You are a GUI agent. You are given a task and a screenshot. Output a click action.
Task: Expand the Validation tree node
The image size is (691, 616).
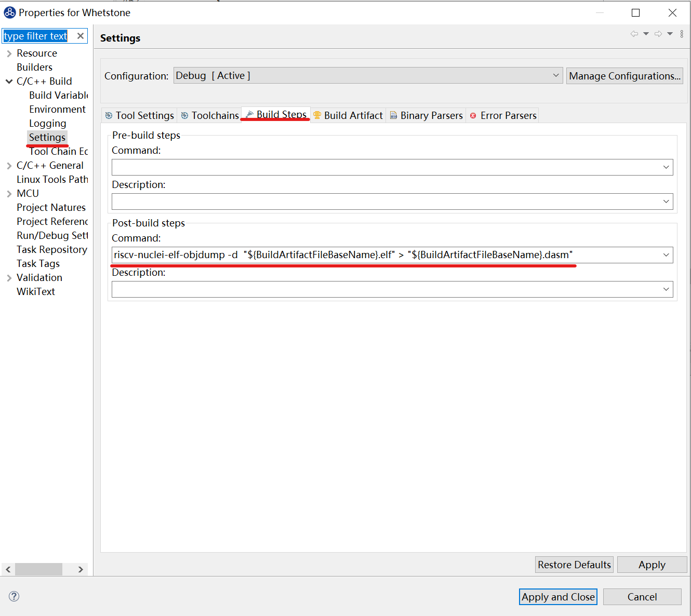point(9,278)
